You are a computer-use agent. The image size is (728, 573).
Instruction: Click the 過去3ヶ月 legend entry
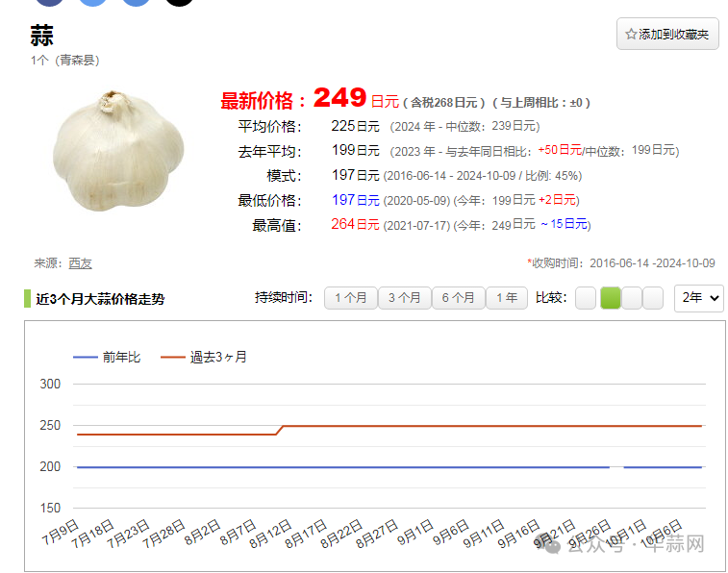[203, 357]
